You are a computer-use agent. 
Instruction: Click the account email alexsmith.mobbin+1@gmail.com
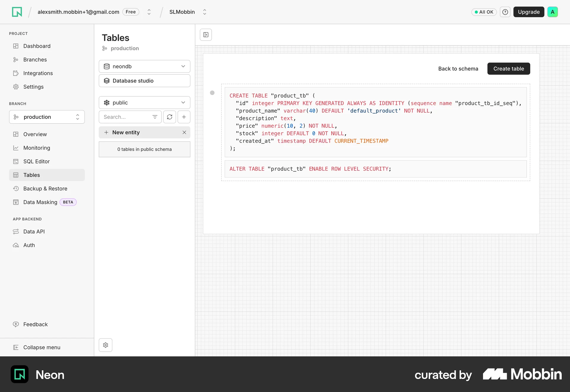(78, 12)
